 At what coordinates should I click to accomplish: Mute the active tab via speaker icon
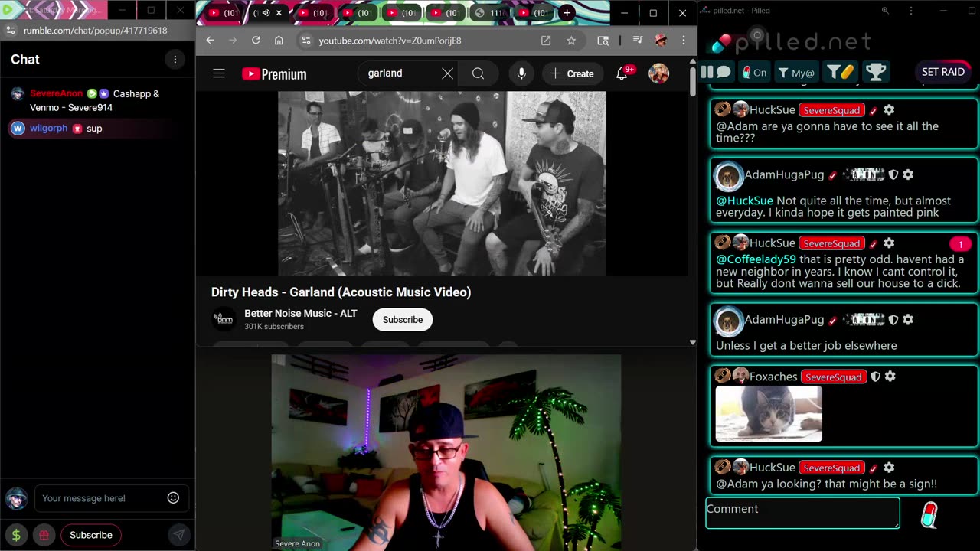(x=266, y=13)
